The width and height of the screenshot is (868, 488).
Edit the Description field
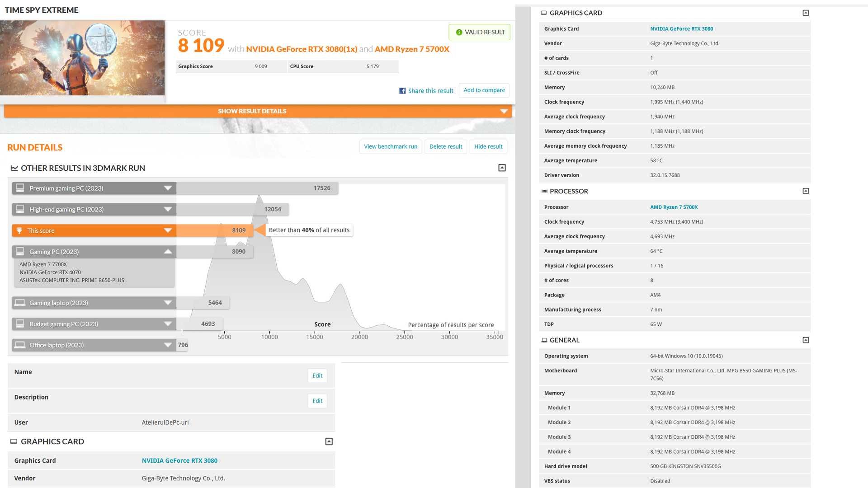[317, 401]
